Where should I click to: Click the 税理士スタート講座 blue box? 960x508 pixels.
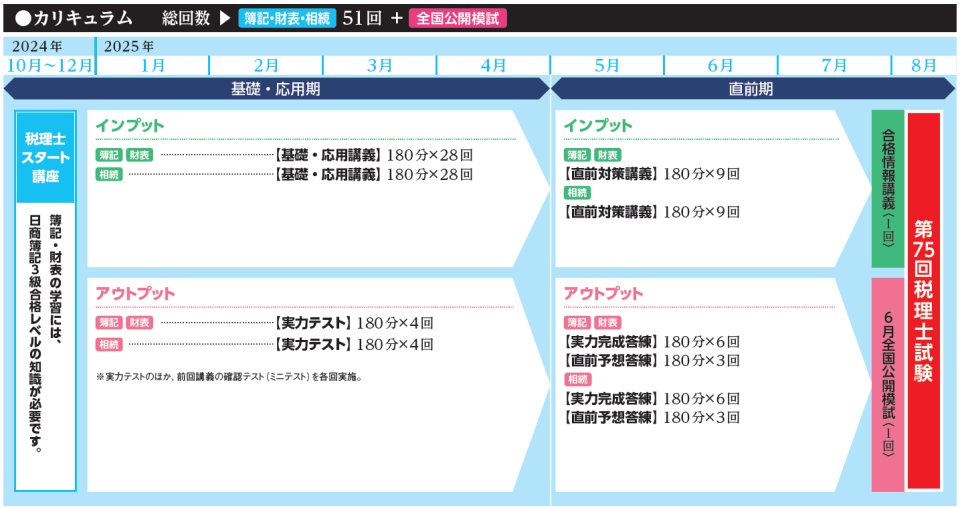46,157
